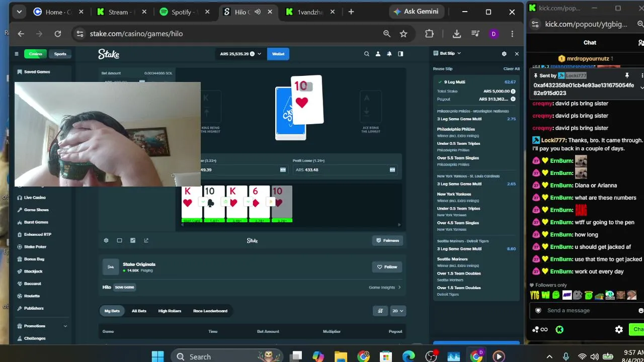Switch to Casino section
The width and height of the screenshot is (644, 362).
[35, 54]
